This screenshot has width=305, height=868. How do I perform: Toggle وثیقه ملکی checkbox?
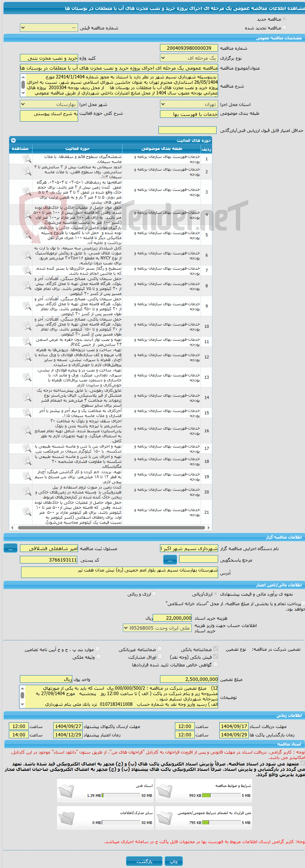click(x=98, y=656)
